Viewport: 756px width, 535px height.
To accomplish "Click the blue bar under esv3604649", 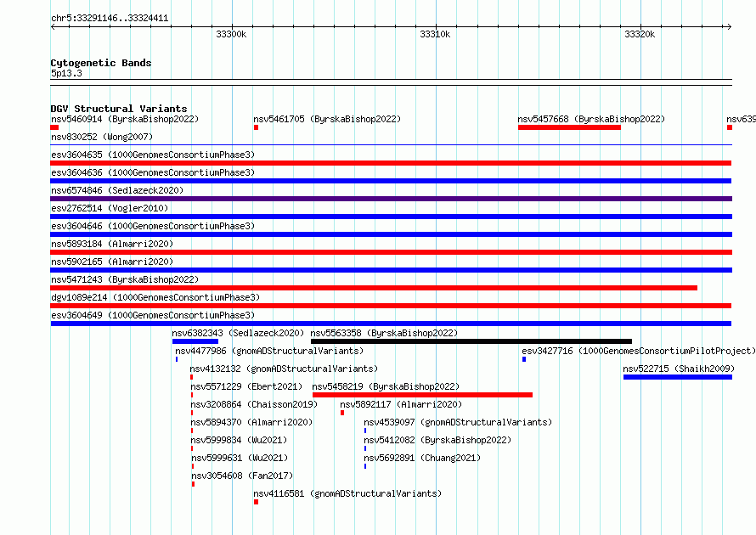I will tap(391, 324).
